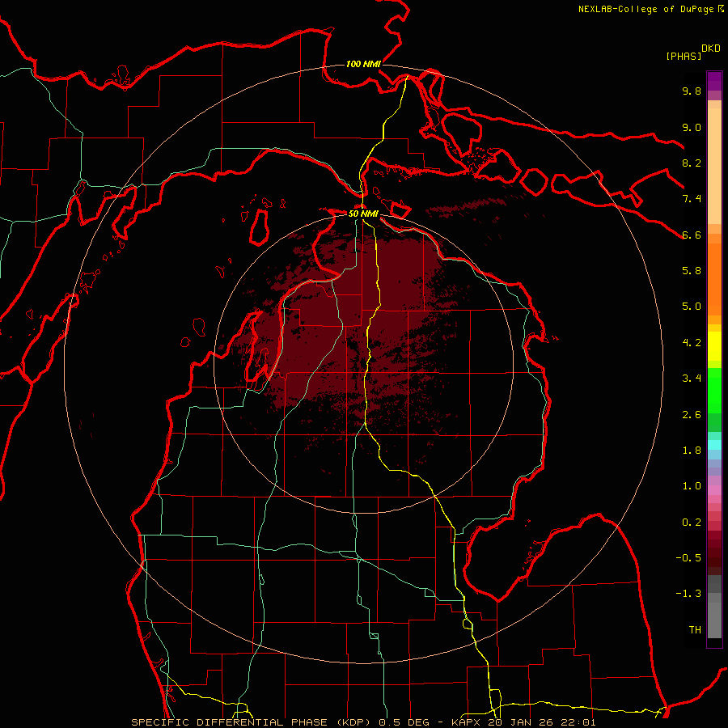Image resolution: width=728 pixels, height=728 pixels.
Task: Click the 5.8 legend value
Action: click(692, 271)
